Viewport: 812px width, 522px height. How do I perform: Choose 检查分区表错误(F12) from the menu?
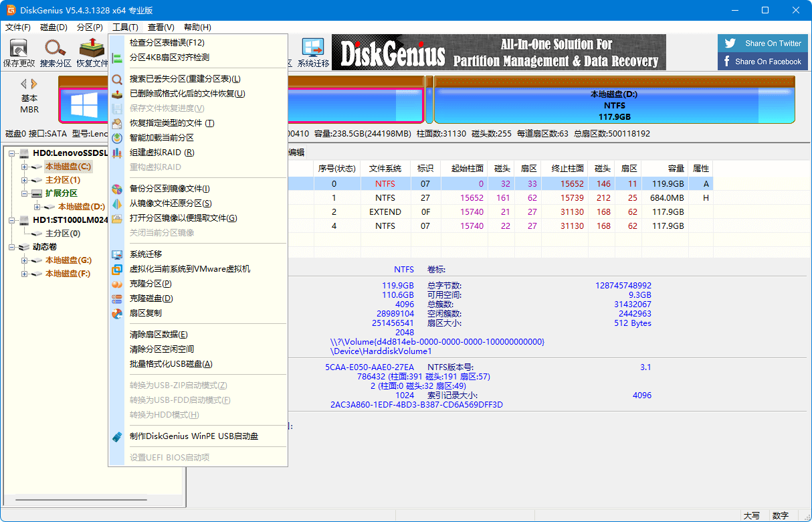coord(198,43)
